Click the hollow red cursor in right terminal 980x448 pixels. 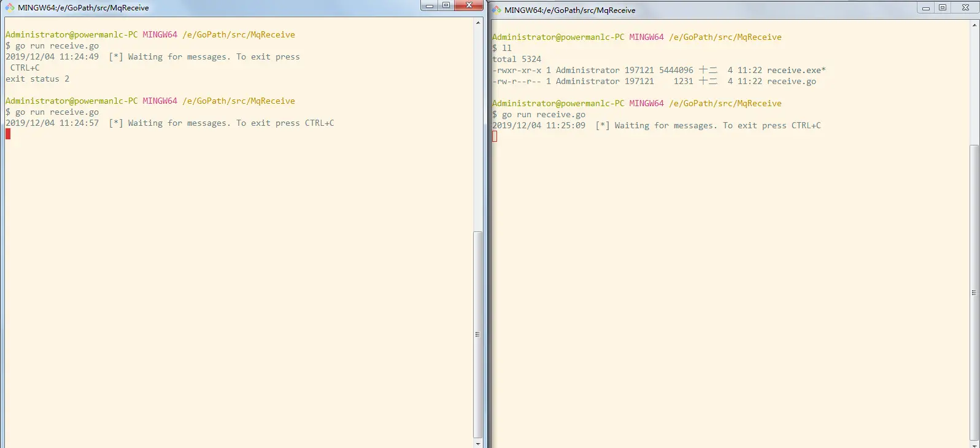(495, 137)
